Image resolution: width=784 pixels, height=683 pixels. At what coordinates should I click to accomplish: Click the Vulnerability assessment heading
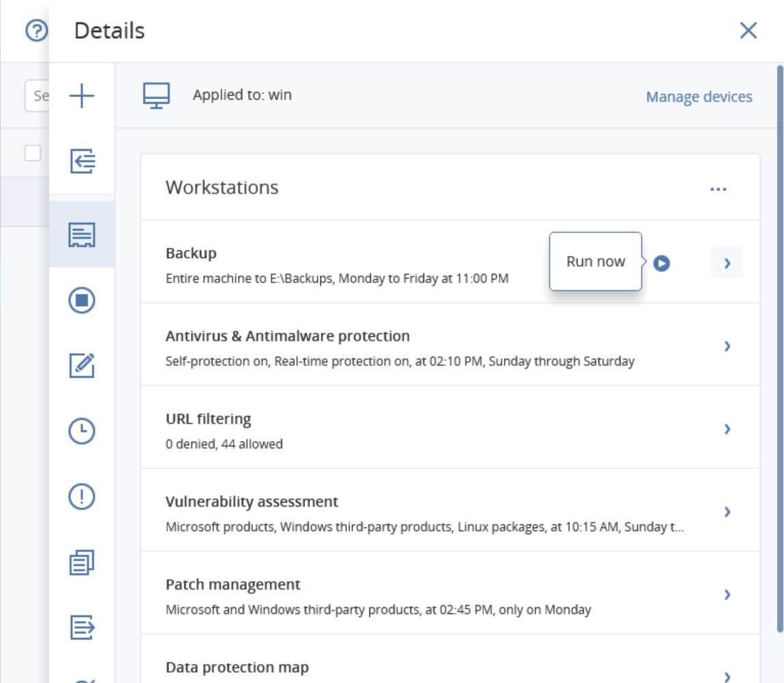coord(252,502)
